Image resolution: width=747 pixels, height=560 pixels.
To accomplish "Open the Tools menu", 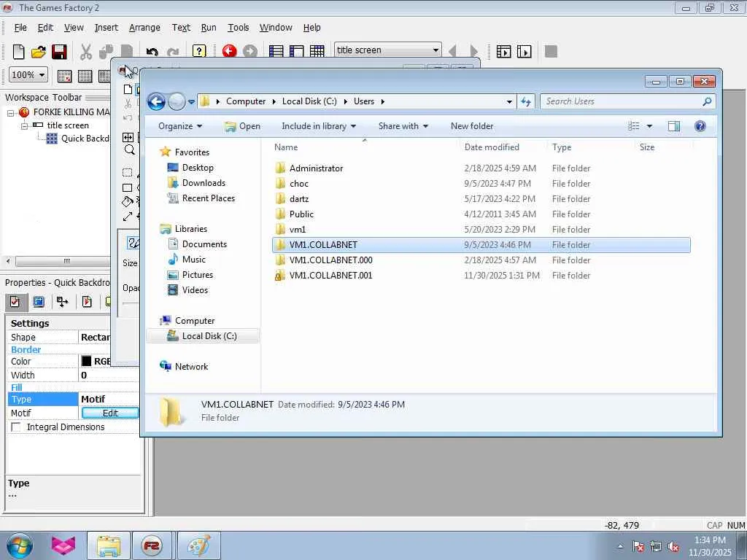I will coord(239,28).
